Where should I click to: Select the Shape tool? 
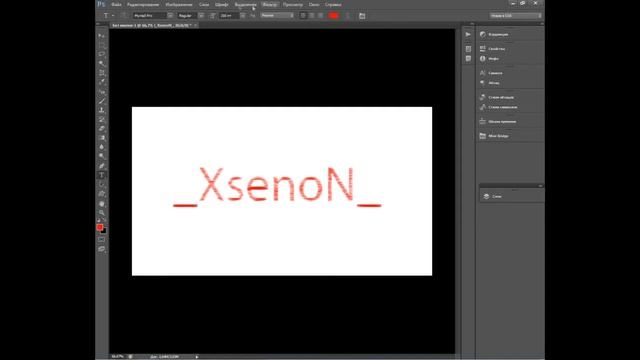[x=101, y=194]
